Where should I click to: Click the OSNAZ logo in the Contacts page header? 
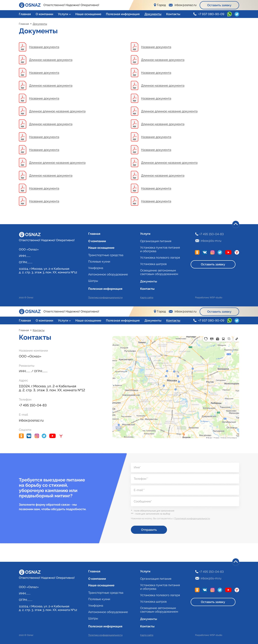tap(30, 312)
